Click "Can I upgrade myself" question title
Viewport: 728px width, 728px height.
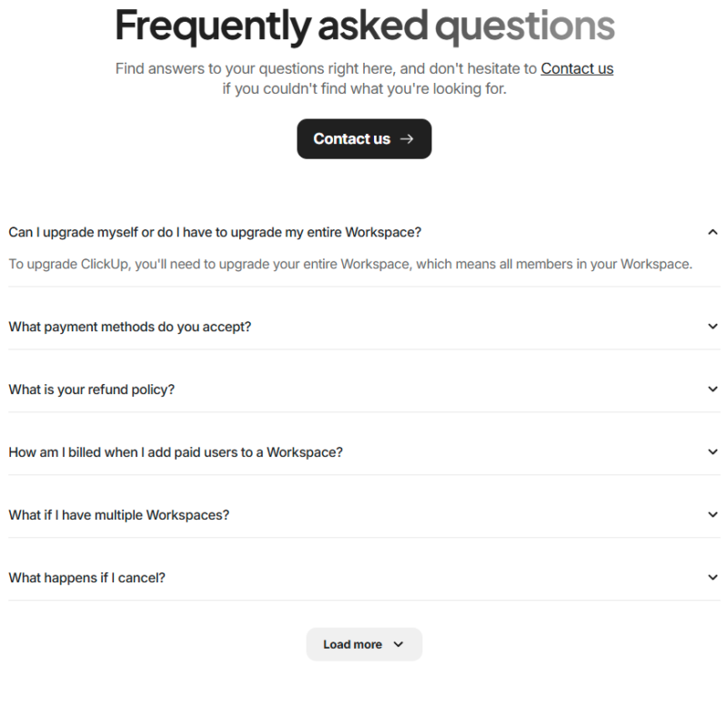(x=215, y=232)
